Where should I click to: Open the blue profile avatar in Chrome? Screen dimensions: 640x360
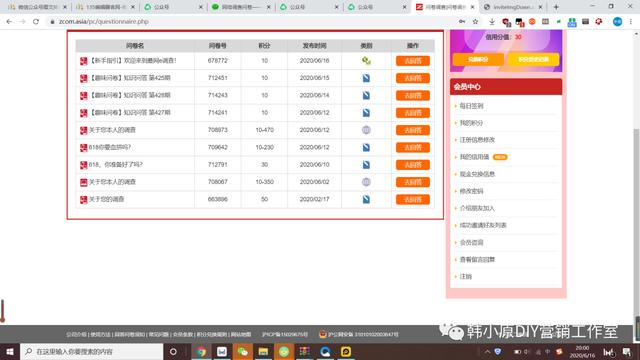coord(618,22)
